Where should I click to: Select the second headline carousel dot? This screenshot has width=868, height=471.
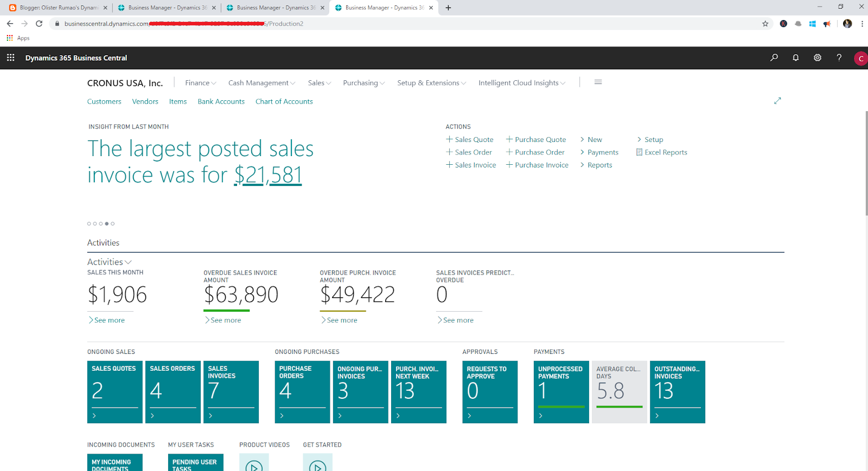[x=95, y=223]
